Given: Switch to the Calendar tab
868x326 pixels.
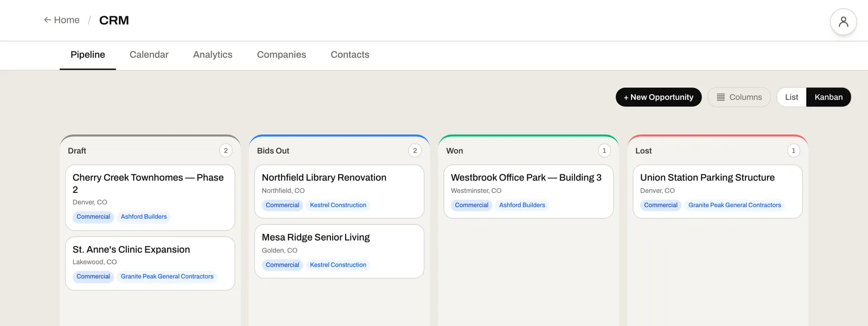Looking at the screenshot, I should pos(149,55).
